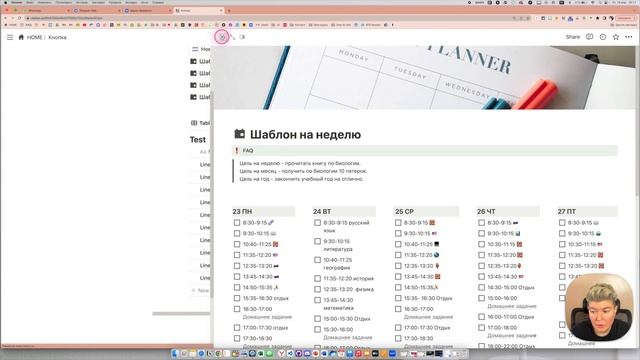Click the horizontal scrollbar below the list
The width and height of the screenshot is (640, 360).
[x=181, y=314]
